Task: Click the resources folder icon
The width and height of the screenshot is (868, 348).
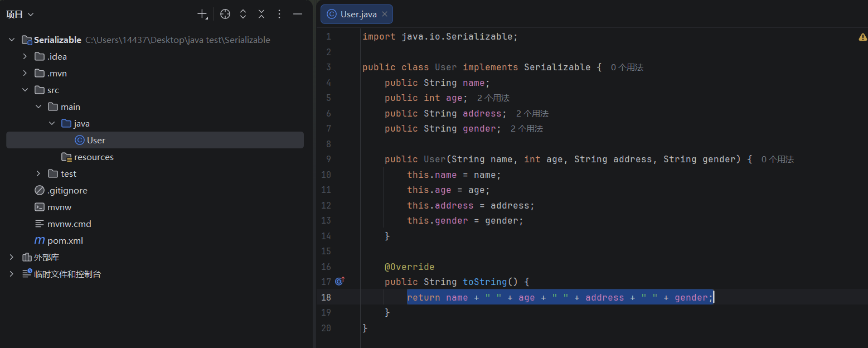Action: click(66, 157)
